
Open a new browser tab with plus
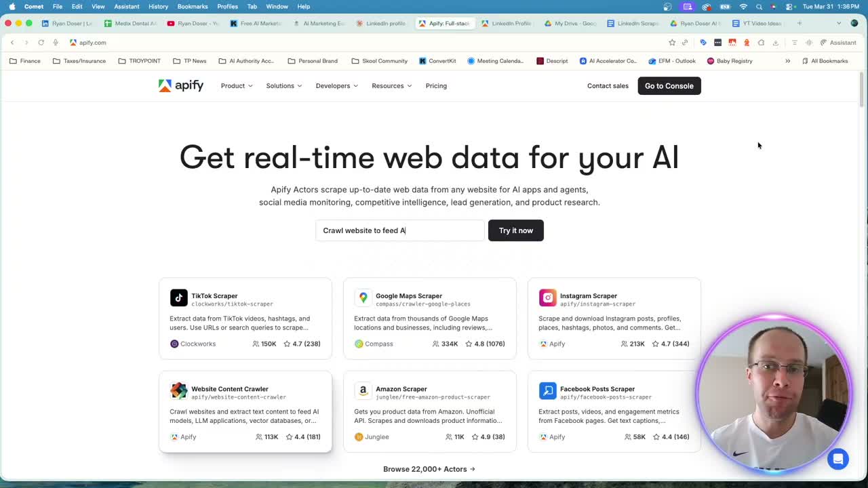[x=800, y=23]
